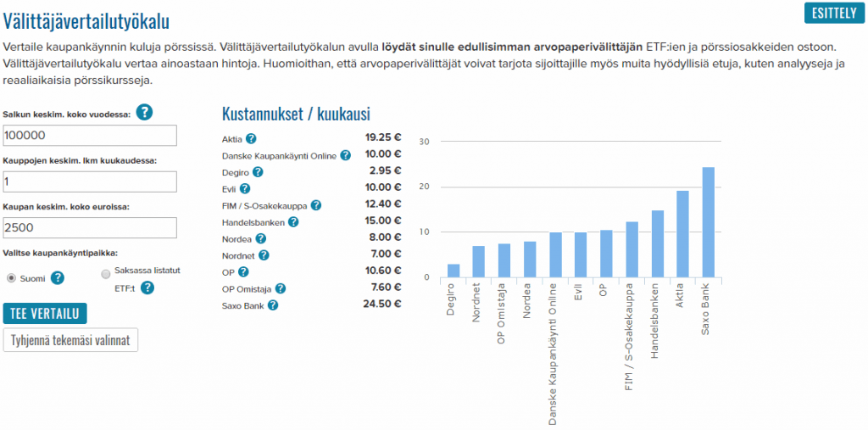Click the chart bar for FIM / S-Osakekauppa
The height and width of the screenshot is (430, 868).
point(632,250)
